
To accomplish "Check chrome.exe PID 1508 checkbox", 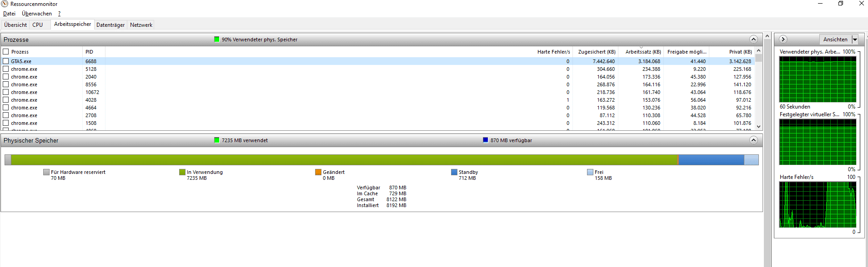I will click(6, 123).
